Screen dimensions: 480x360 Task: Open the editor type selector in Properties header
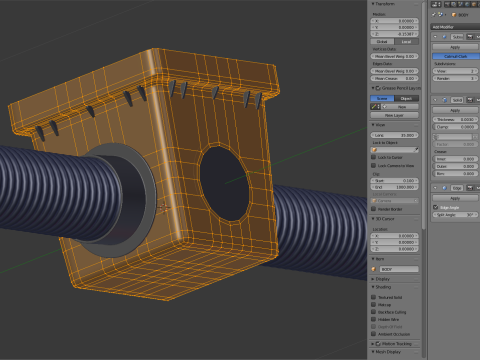tap(436, 4)
